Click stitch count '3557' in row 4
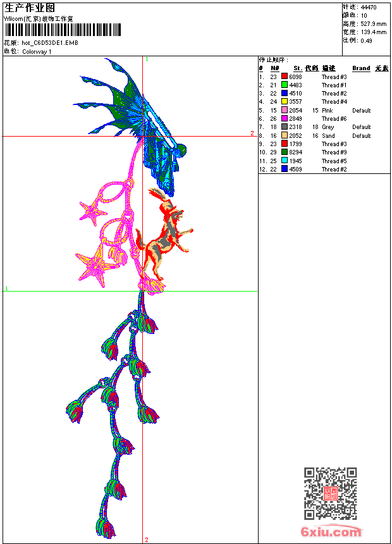Screen dimensions: 392x544 295,102
